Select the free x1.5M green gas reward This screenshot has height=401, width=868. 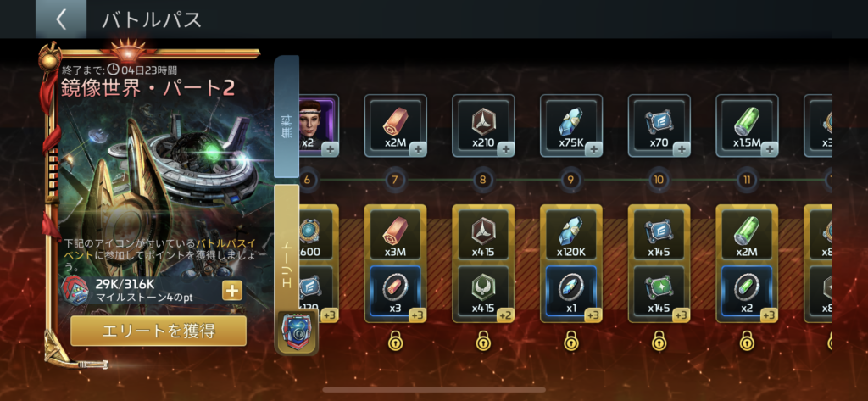click(748, 125)
